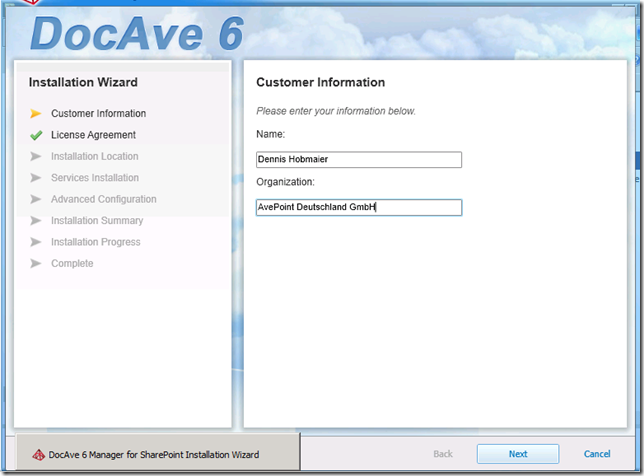Click the grey arrow beside Installation Location
This screenshot has width=644, height=476.
click(36, 156)
